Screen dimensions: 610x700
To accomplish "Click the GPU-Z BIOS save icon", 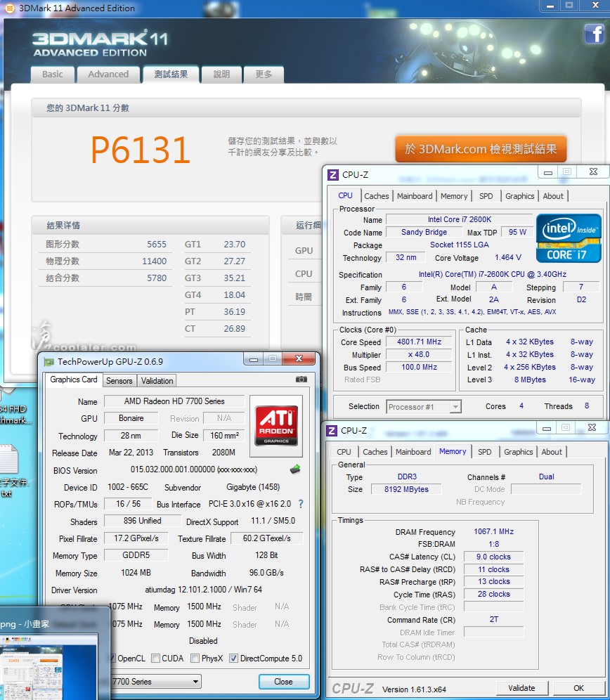I will (295, 469).
